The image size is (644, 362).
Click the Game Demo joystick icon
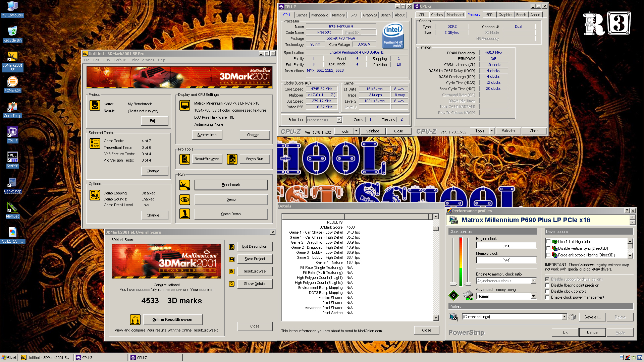pyautogui.click(x=185, y=214)
